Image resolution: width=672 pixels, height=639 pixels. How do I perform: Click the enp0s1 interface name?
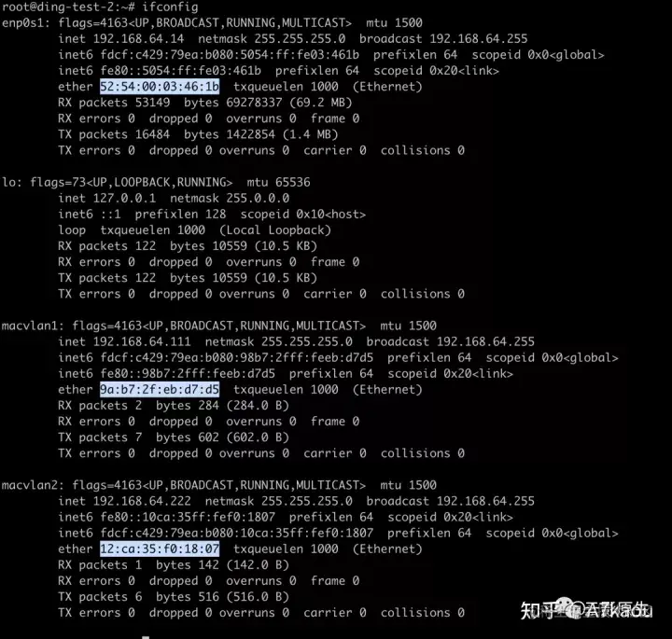25,22
